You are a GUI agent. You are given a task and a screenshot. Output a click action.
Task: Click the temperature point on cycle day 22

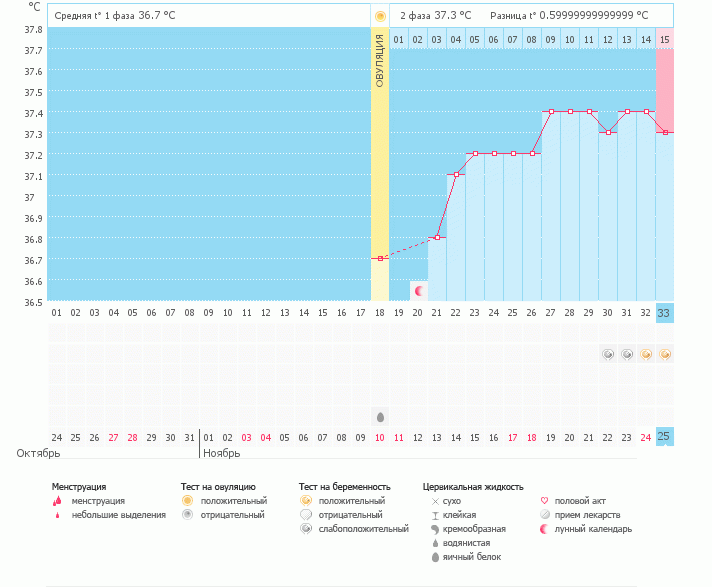[456, 174]
